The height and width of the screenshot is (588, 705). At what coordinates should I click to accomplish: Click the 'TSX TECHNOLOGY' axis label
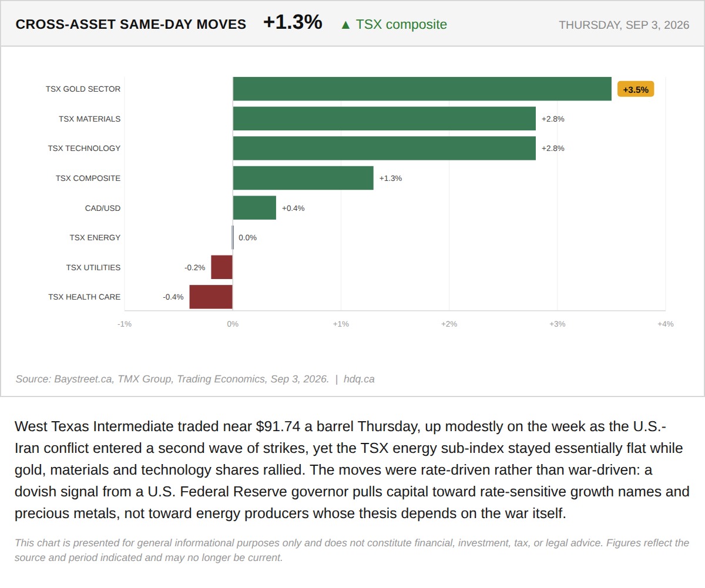pos(84,149)
